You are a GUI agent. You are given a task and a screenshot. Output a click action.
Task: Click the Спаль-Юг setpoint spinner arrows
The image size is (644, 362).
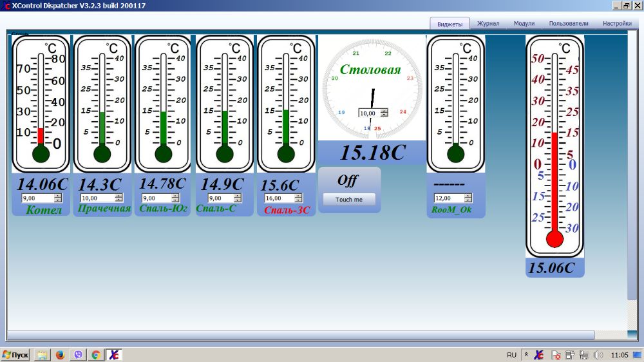click(x=175, y=198)
